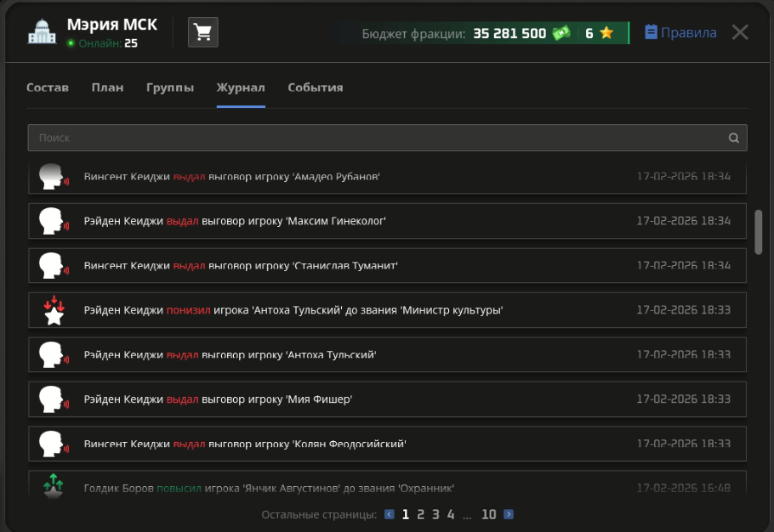
Task: Open the Правила rules link
Action: click(x=680, y=33)
